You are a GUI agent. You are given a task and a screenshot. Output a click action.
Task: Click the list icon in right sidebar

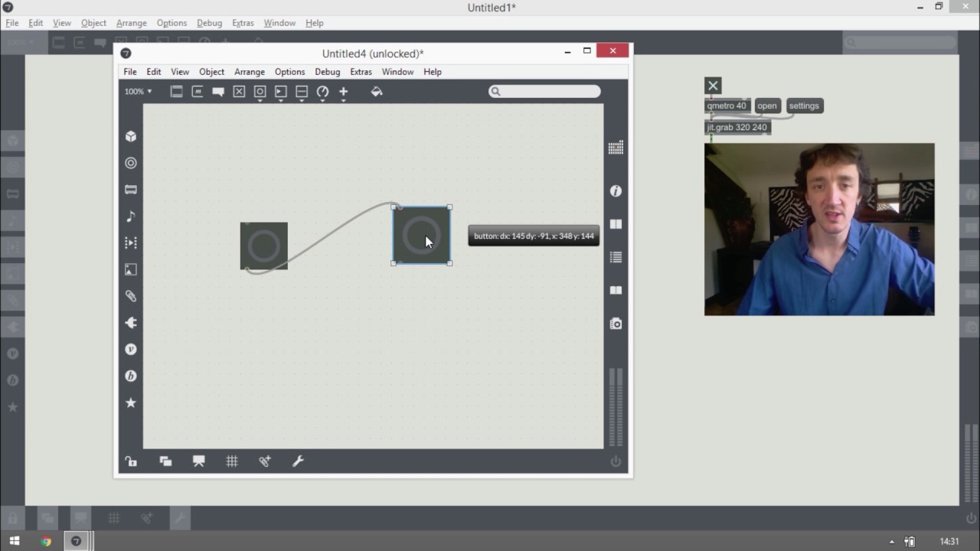(x=616, y=258)
